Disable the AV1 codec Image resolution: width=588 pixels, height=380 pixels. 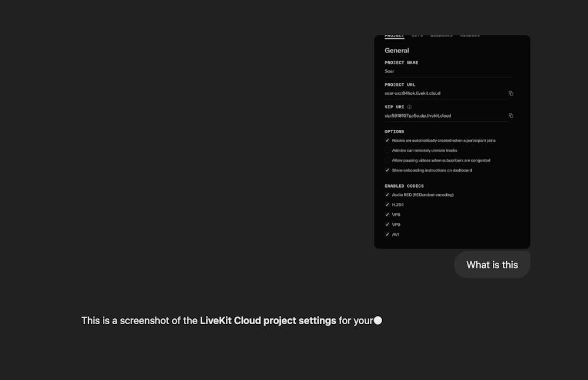(x=387, y=235)
